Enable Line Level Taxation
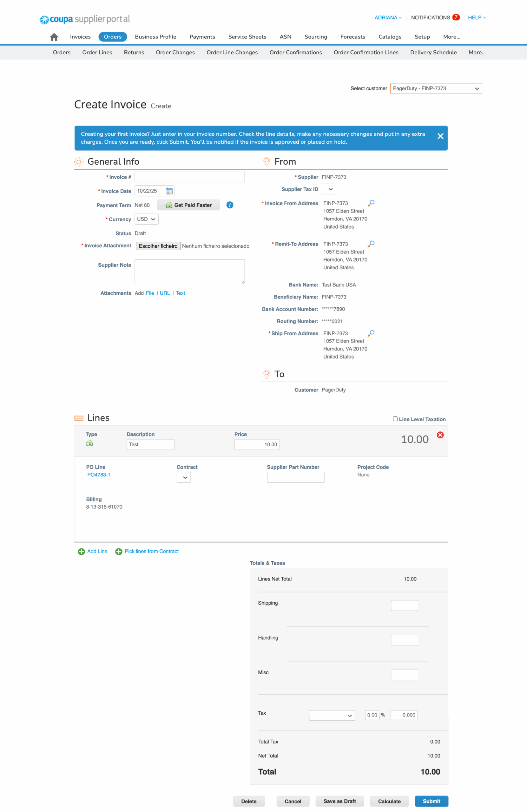 395,419
